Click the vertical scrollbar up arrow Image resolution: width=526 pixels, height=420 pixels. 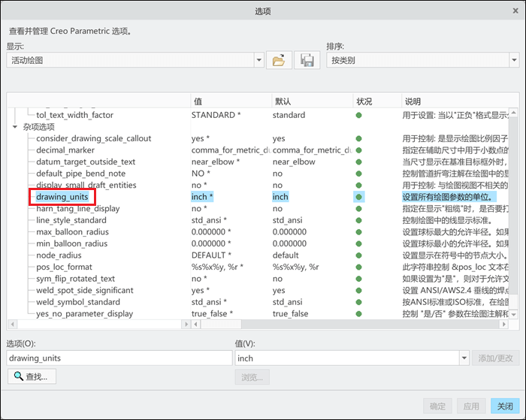pyautogui.click(x=513, y=113)
